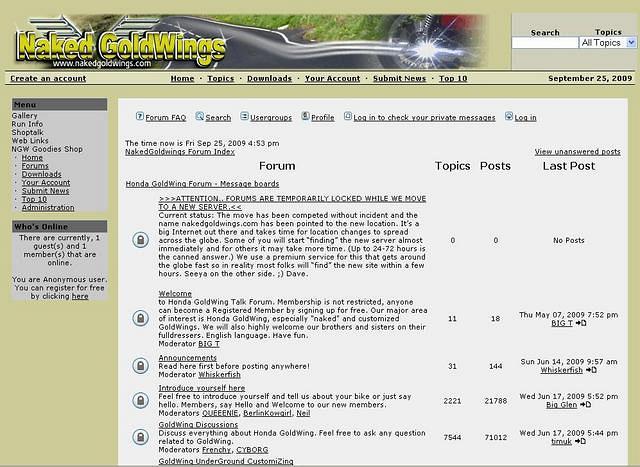This screenshot has height=467, width=640.
Task: View latest post icon next to BIG T
Action: coord(581,323)
